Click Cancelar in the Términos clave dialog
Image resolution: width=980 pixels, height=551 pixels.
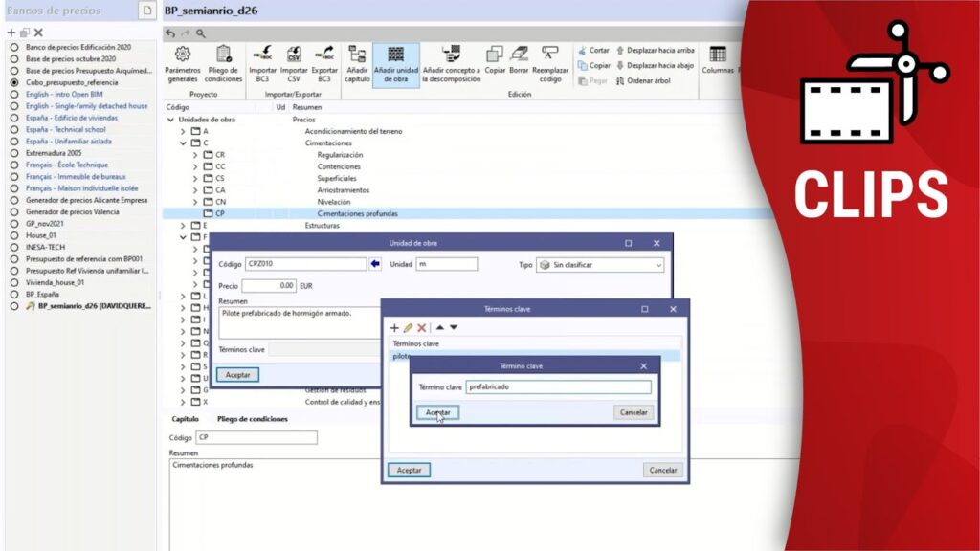pos(662,470)
